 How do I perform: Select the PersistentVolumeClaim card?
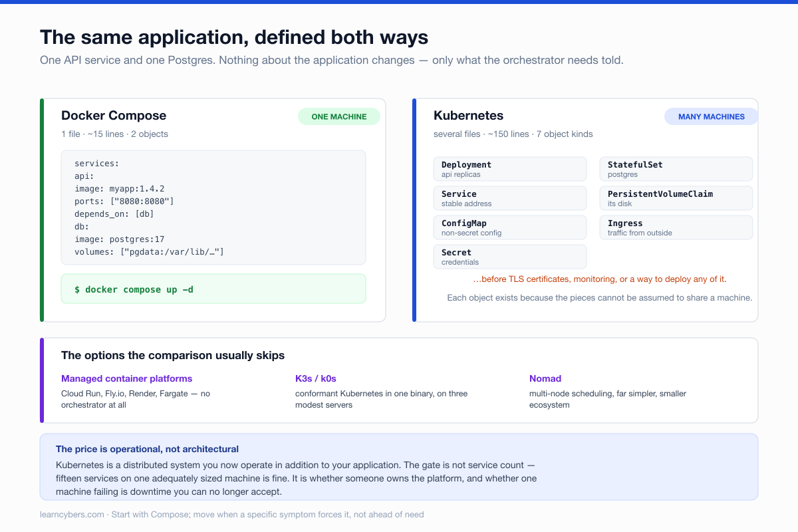(676, 198)
